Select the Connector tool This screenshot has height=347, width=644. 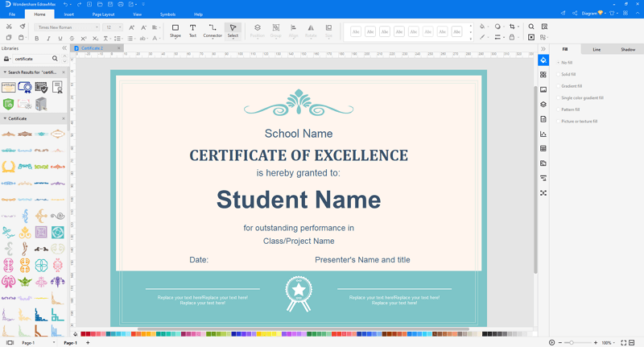213,31
